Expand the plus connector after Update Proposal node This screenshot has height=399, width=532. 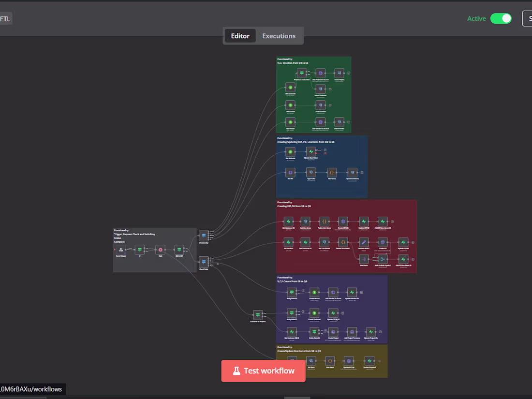pyautogui.click(x=379, y=361)
